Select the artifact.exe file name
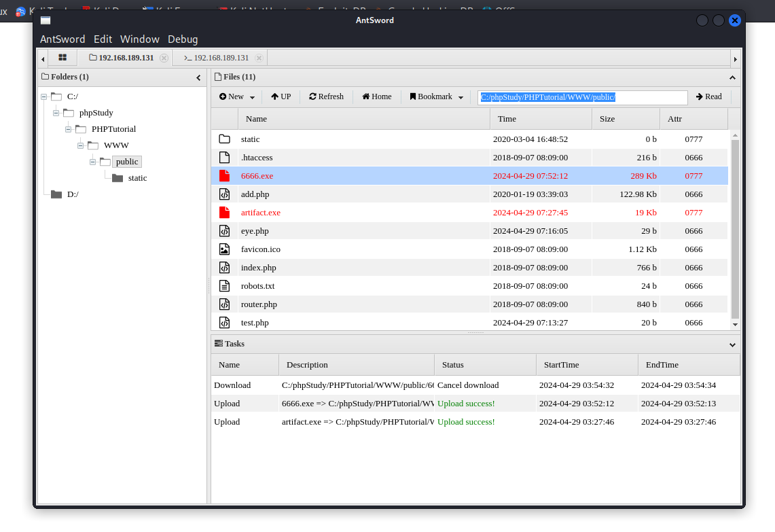 (260, 213)
